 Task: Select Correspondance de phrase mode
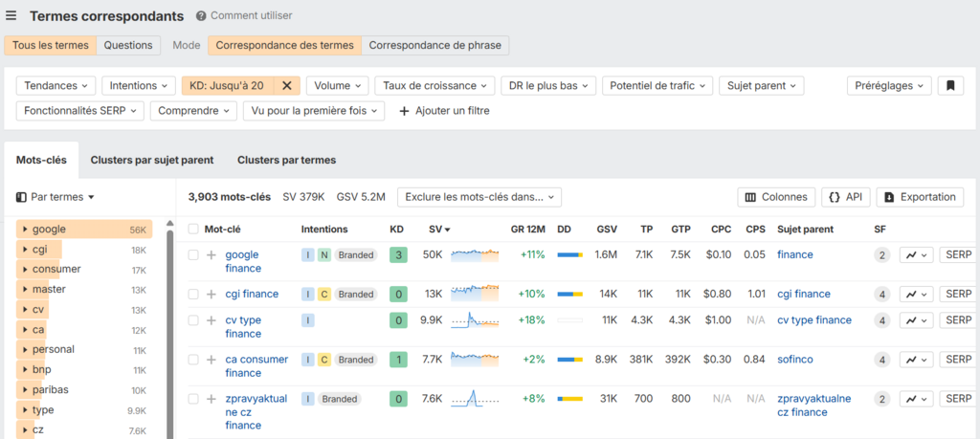(x=435, y=46)
